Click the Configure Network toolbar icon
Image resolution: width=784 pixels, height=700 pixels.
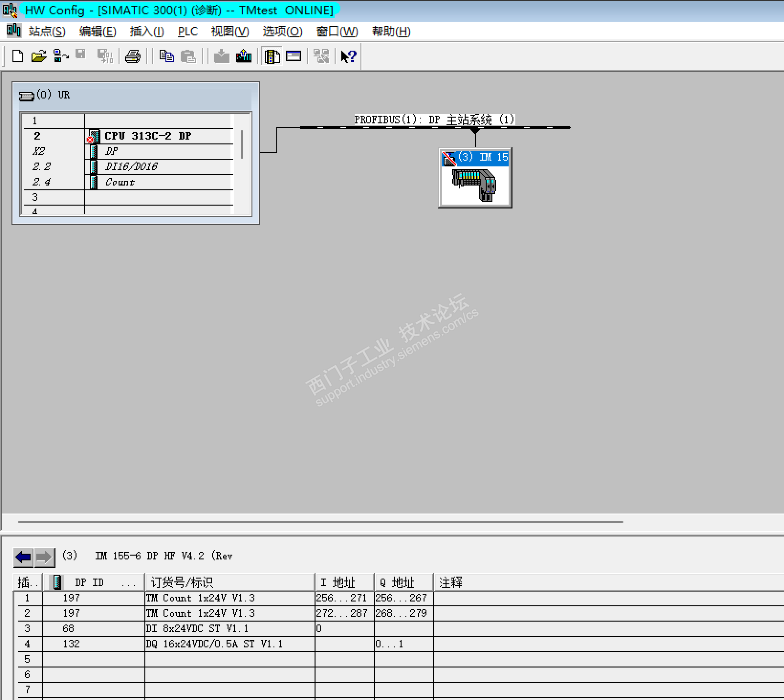click(321, 56)
